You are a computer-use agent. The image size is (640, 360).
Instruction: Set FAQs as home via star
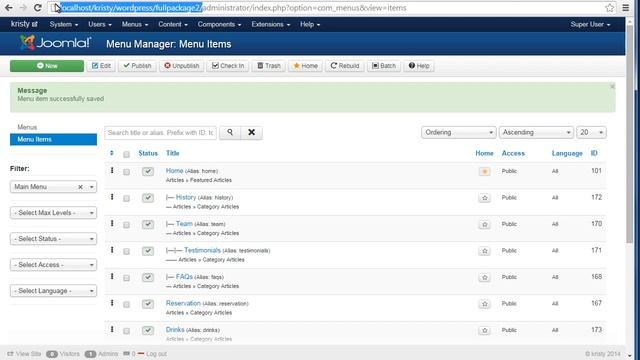(x=484, y=278)
